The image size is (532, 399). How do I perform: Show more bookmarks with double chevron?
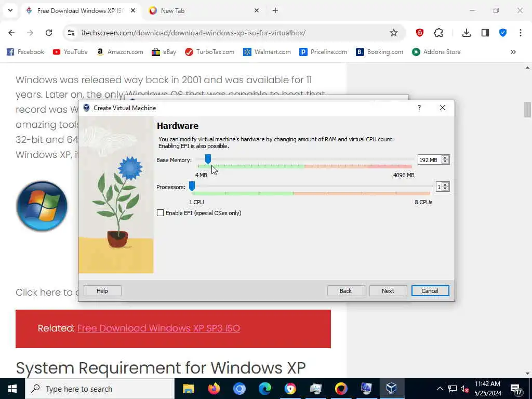click(513, 52)
